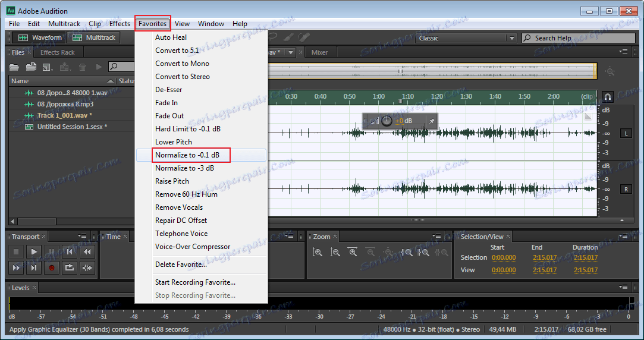Screen dimensions: 644x340
Task: Switch to the Waveform editor view
Action: 40,37
